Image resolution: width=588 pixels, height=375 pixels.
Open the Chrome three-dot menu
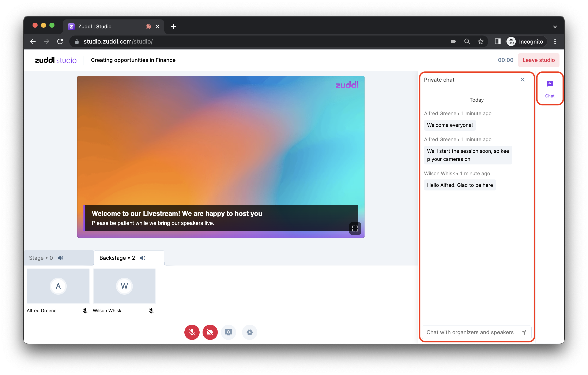click(555, 41)
